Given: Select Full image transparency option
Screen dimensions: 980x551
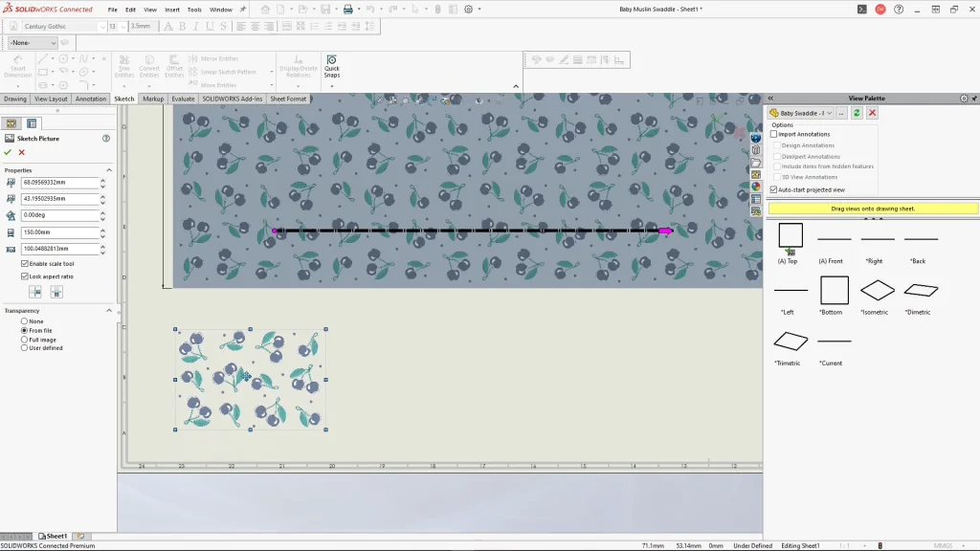Looking at the screenshot, I should click(25, 340).
